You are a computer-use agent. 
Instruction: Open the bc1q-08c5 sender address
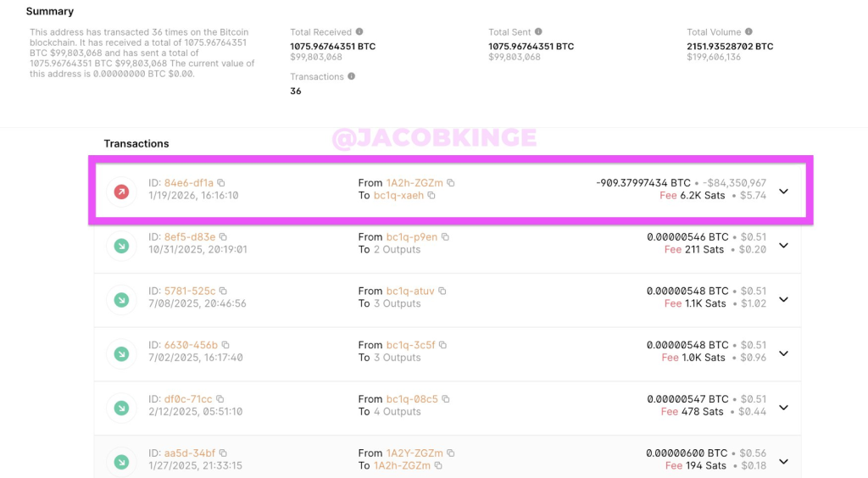pyautogui.click(x=412, y=399)
